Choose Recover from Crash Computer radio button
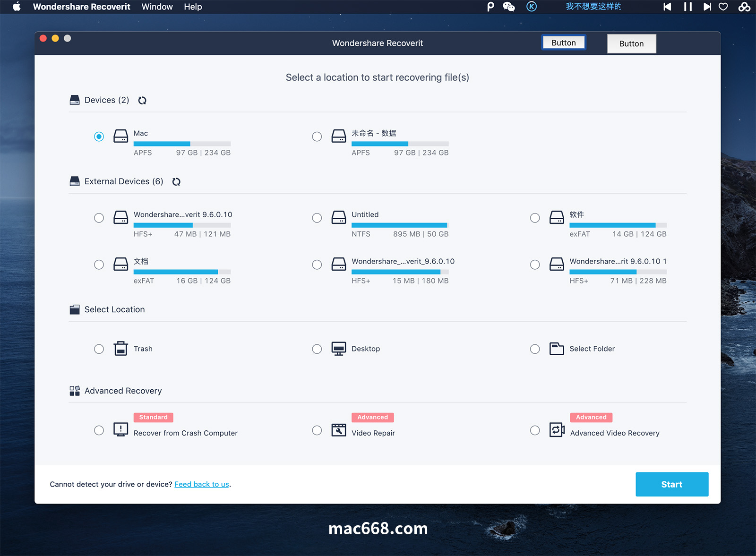The image size is (756, 556). point(99,430)
